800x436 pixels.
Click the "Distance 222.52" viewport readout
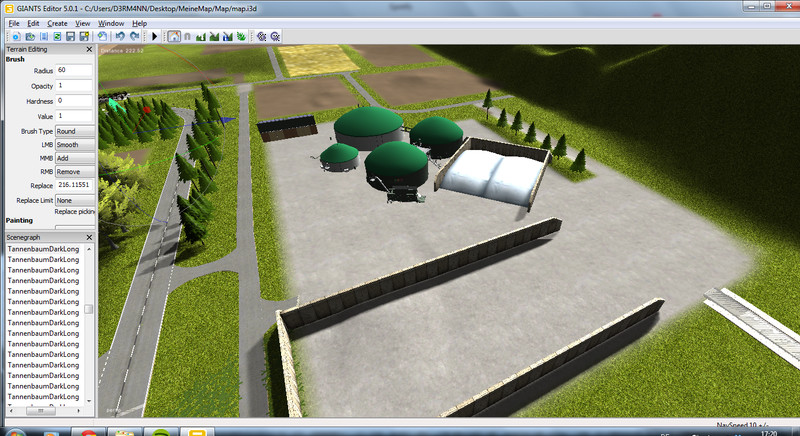point(122,51)
